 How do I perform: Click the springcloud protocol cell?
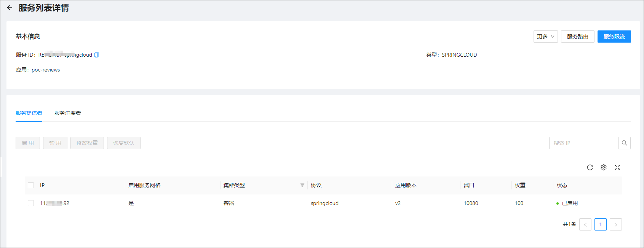(x=324, y=203)
